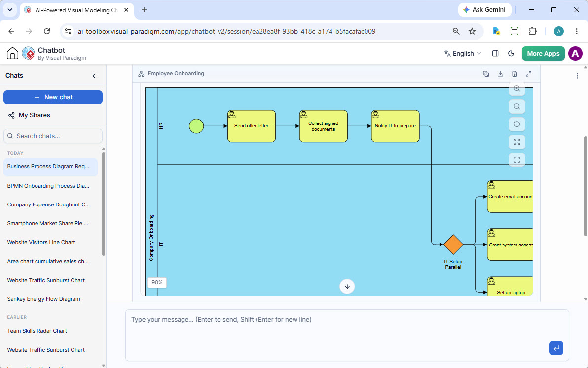Open Area chart cumulative sales chat
Image resolution: width=588 pixels, height=368 pixels.
(50, 261)
